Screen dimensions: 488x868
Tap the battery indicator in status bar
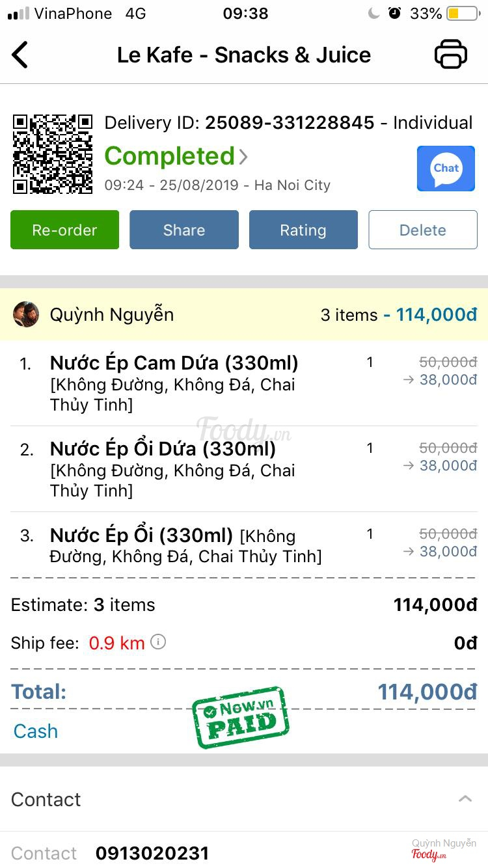462,14
